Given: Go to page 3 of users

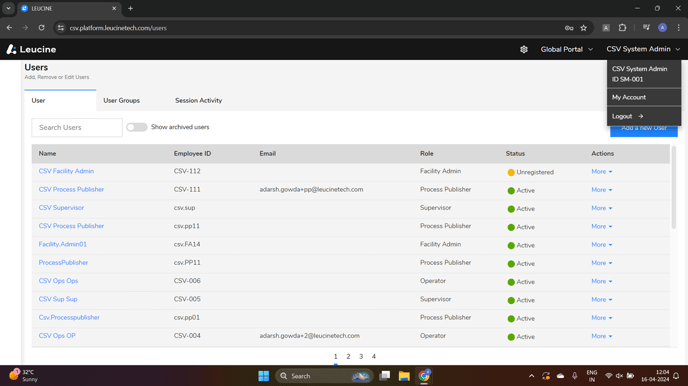Looking at the screenshot, I should click(x=361, y=357).
